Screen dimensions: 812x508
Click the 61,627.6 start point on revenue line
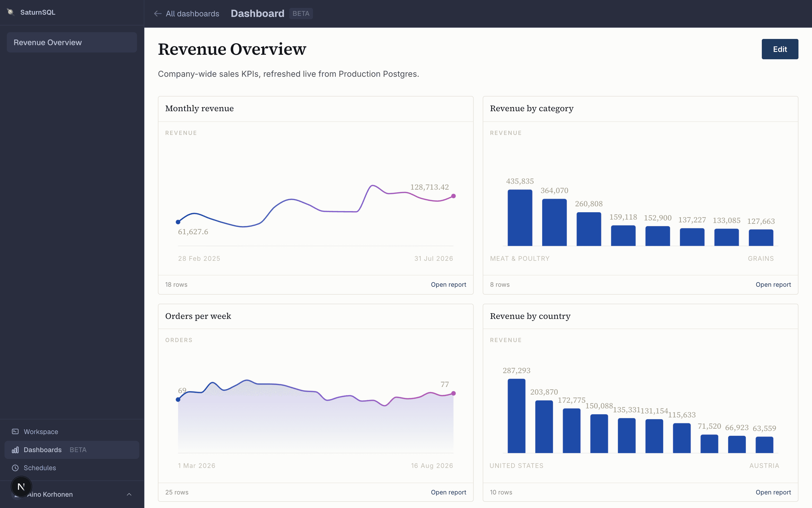178,222
